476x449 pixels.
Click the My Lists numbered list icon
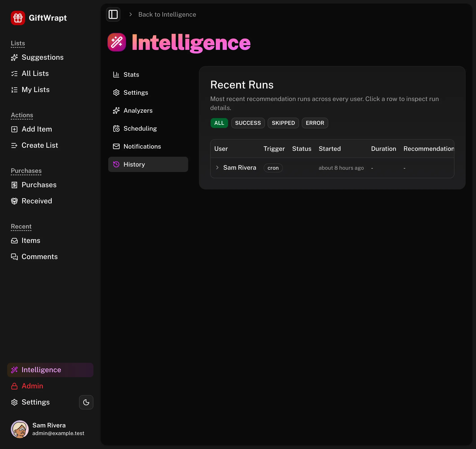click(14, 90)
